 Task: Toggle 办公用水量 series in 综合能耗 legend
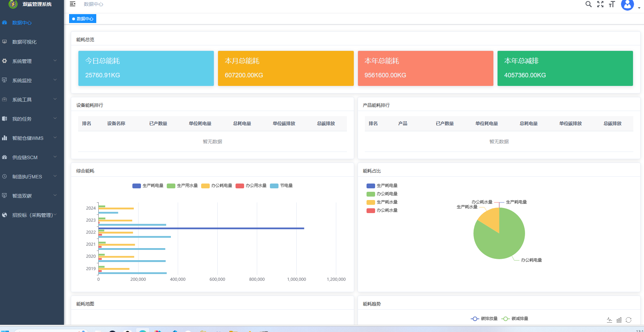(x=251, y=186)
